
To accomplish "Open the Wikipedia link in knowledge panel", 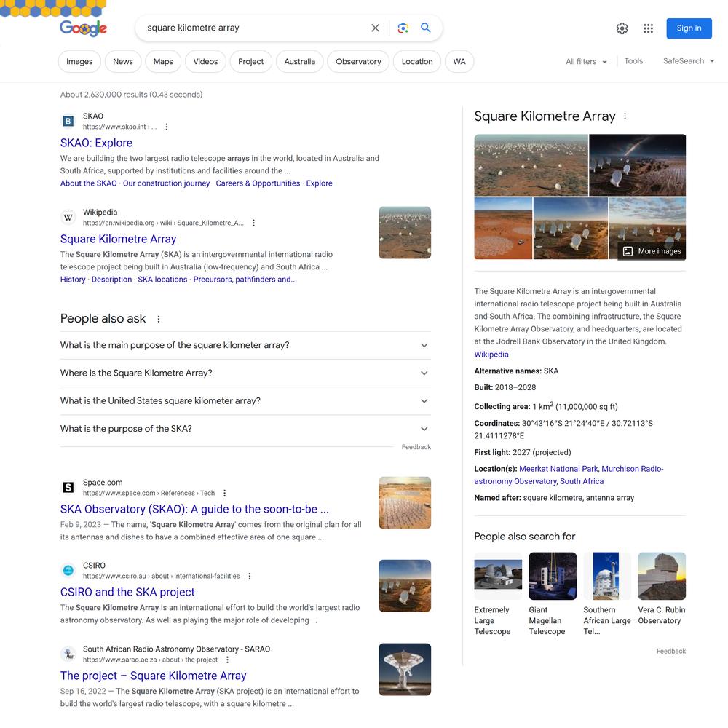I will (491, 355).
